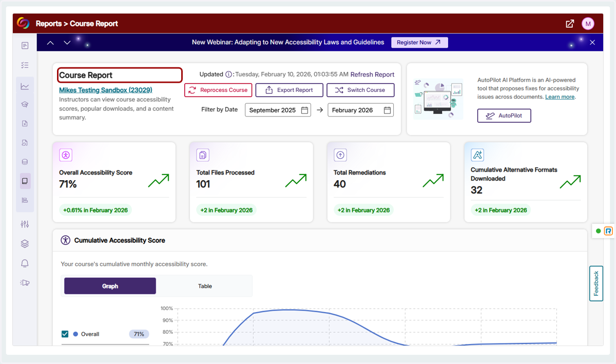This screenshot has width=616, height=364.
Task: Click the Reprocess Course button
Action: pyautogui.click(x=218, y=90)
